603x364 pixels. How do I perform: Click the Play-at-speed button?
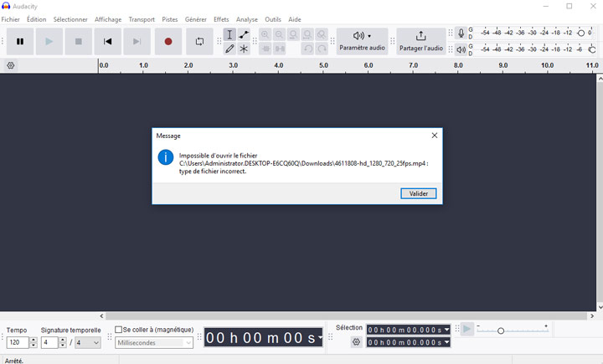466,329
